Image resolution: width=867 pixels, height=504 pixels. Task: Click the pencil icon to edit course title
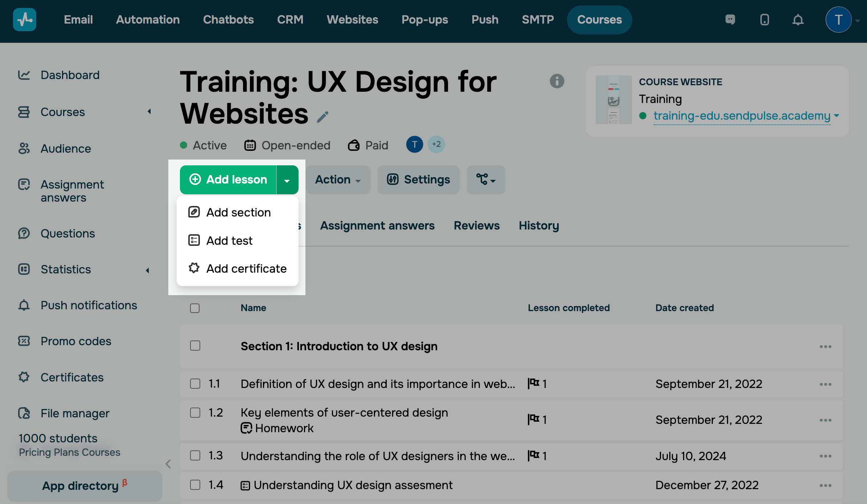coord(322,117)
